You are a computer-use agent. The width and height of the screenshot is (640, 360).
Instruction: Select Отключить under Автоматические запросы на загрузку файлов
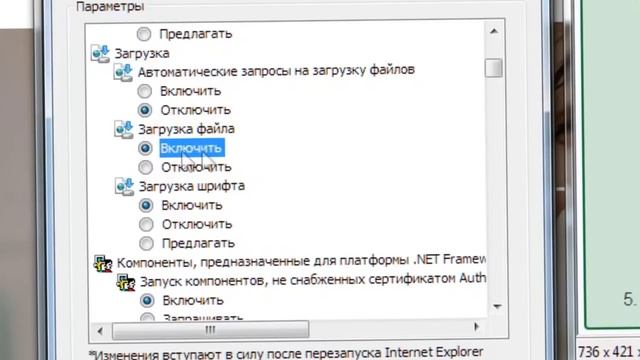tap(145, 110)
